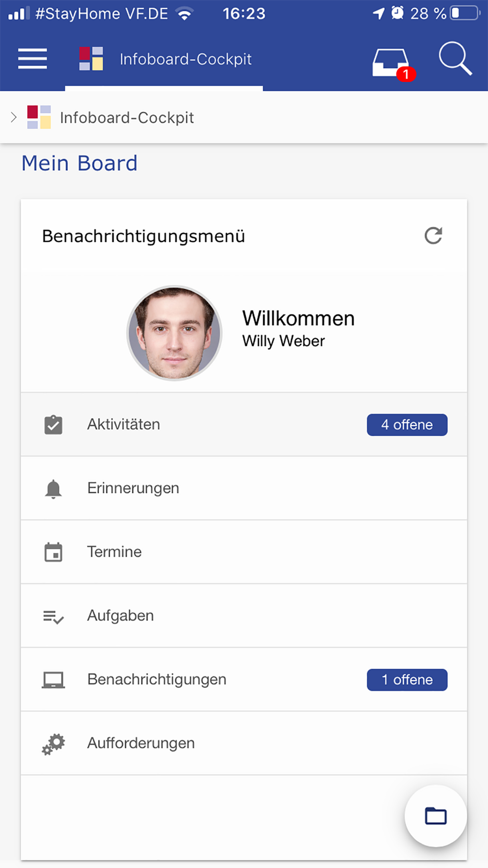Click the Aufgaben checklist icon

53,616
